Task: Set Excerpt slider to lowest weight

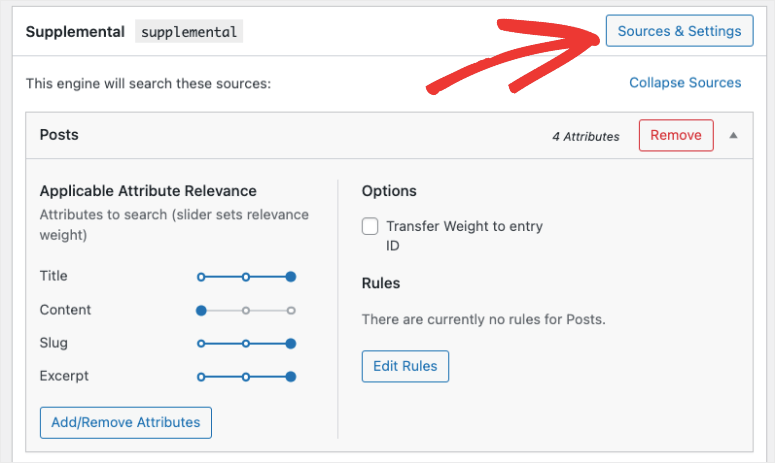Action: click(x=201, y=377)
